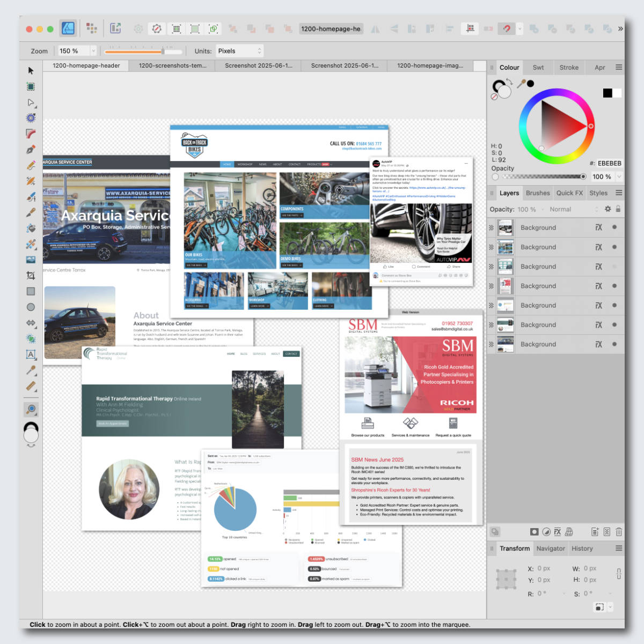Open the Swt swatches tab
644x644 pixels.
pyautogui.click(x=538, y=68)
